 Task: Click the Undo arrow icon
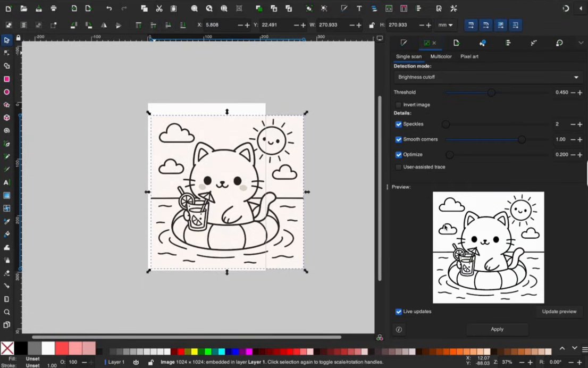coord(109,9)
